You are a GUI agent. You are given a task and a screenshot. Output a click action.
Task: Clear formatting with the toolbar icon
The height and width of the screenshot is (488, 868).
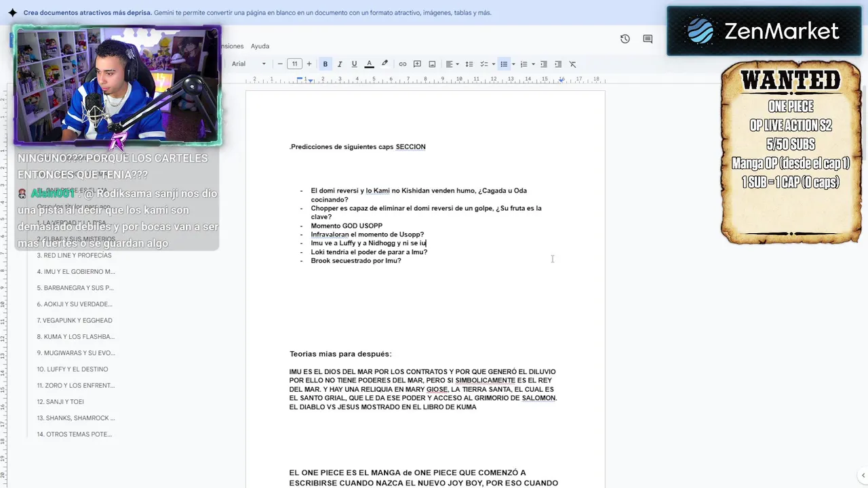click(572, 64)
